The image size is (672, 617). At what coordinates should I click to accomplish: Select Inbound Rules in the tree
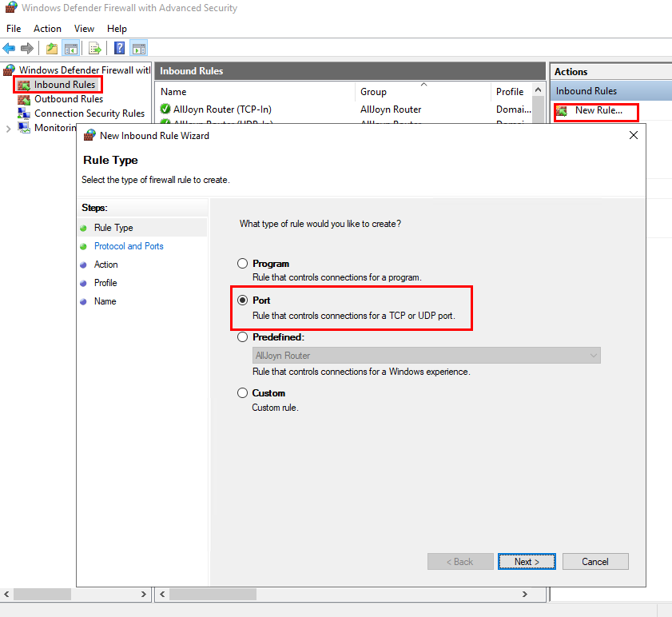point(65,85)
